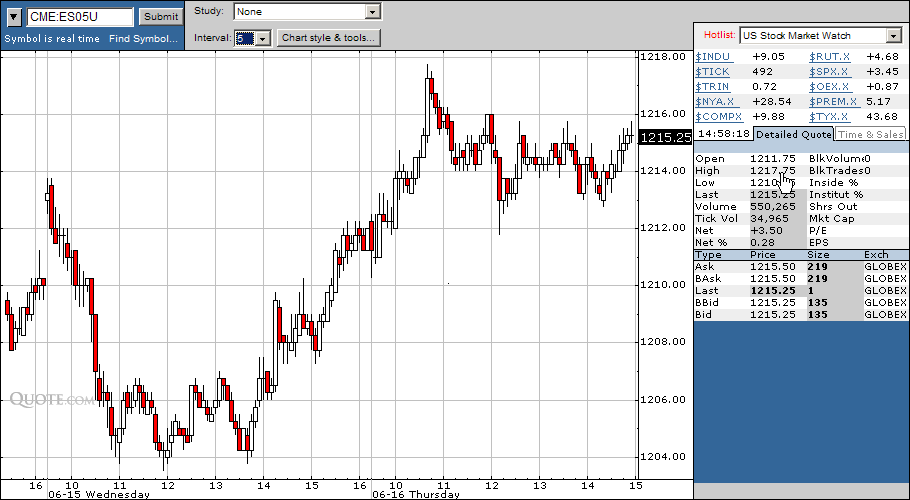Open the $TRIN quote link
The image size is (910, 500).
(x=712, y=87)
